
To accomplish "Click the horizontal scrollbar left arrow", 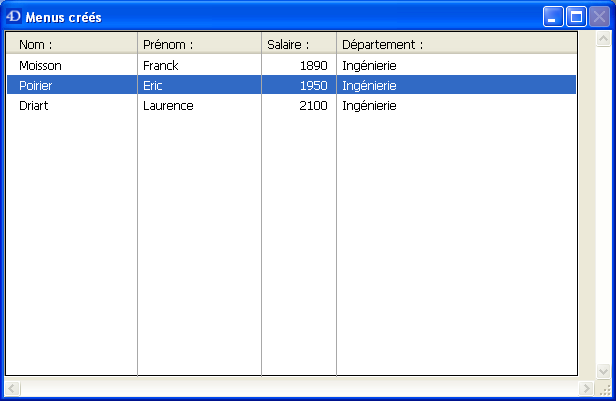I will pos(12,387).
